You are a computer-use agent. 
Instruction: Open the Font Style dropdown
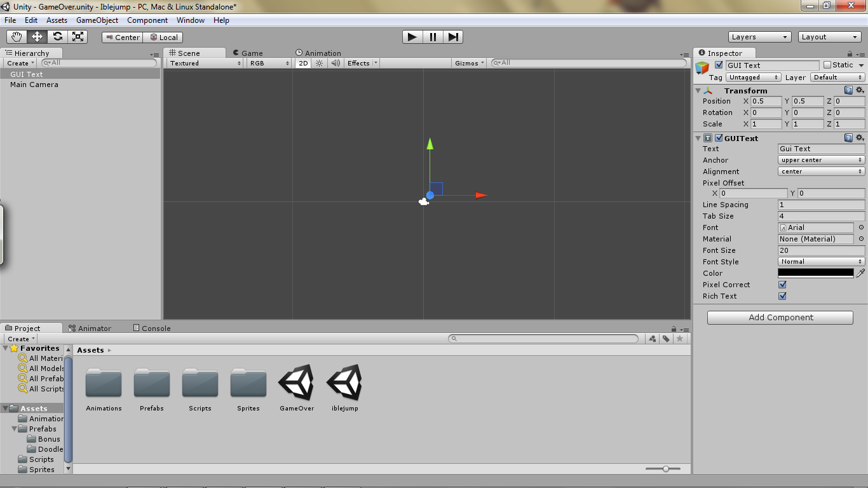822,262
